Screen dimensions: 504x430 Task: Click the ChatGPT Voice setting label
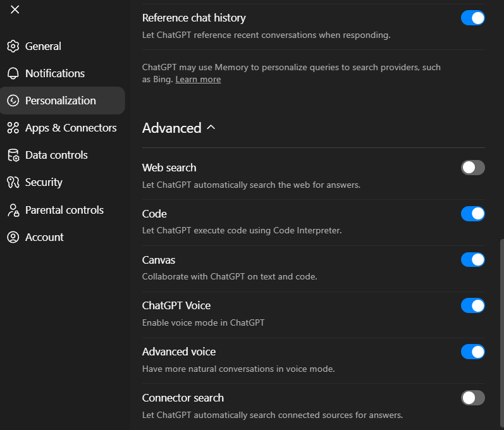(176, 305)
